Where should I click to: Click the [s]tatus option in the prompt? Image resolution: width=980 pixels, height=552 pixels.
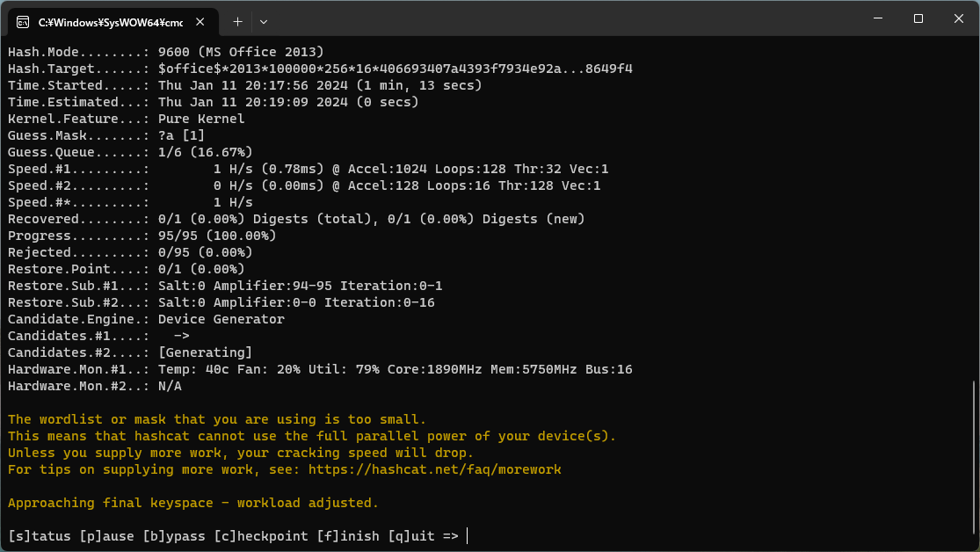coord(40,536)
